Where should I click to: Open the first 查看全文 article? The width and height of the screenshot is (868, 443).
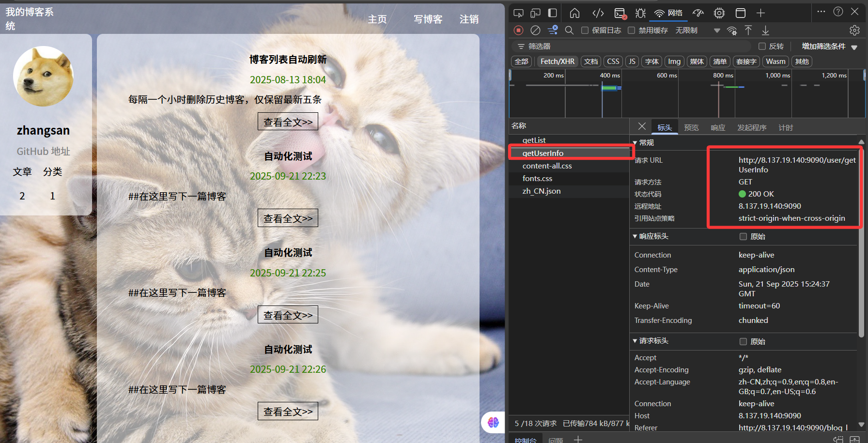point(288,121)
